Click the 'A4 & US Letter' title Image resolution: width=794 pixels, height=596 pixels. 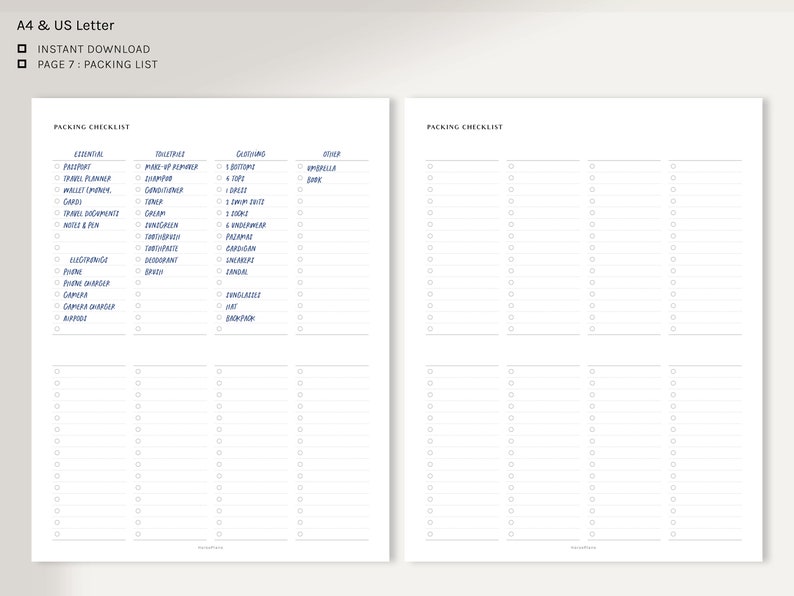click(x=65, y=25)
